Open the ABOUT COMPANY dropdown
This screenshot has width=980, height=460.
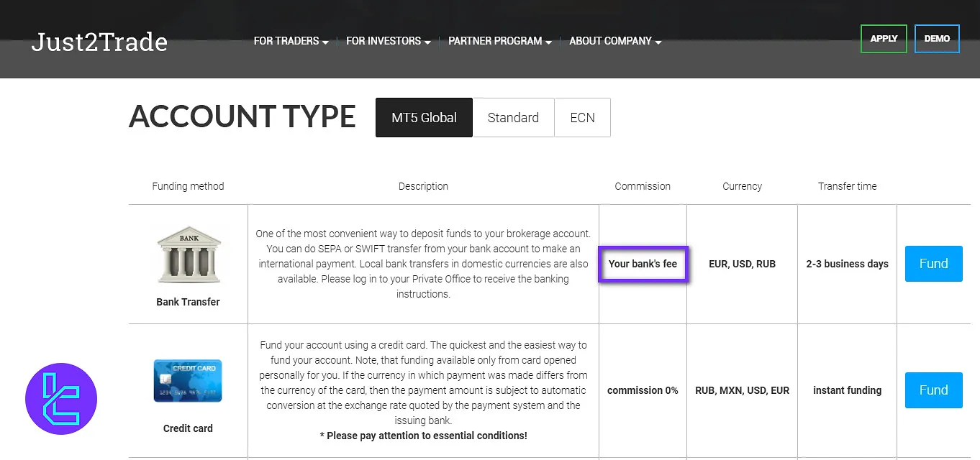(x=614, y=41)
